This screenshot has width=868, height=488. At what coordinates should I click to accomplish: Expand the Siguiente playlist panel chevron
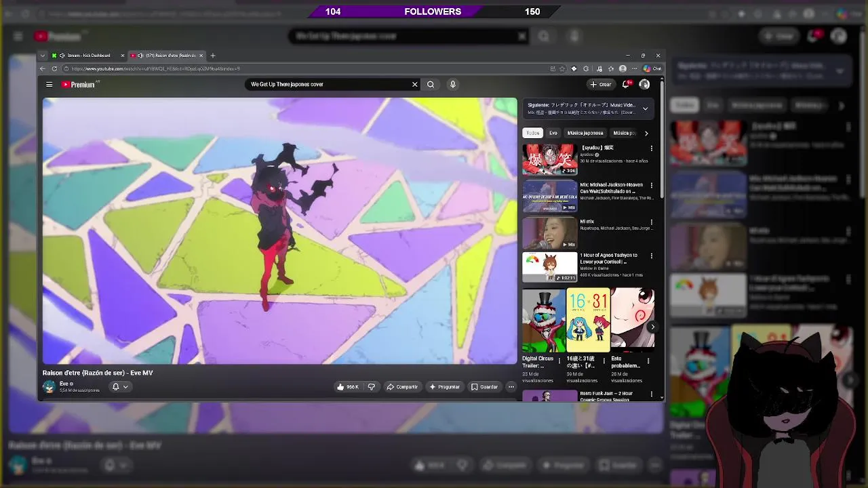(x=645, y=108)
